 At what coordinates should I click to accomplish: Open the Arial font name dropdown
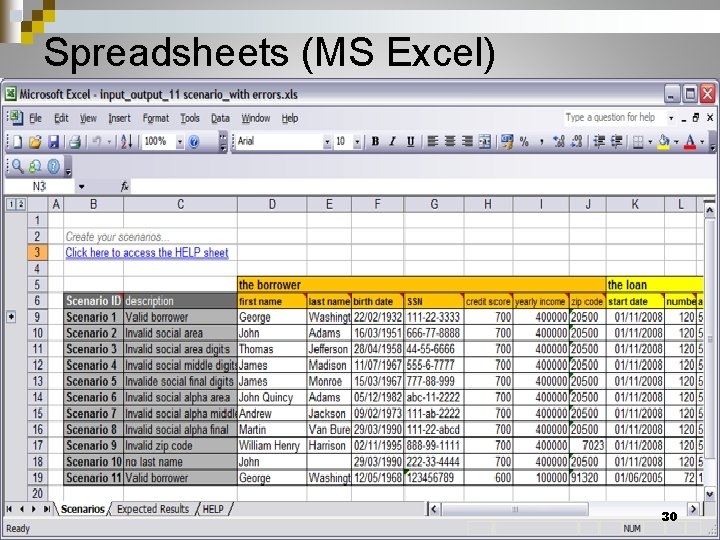(x=327, y=142)
